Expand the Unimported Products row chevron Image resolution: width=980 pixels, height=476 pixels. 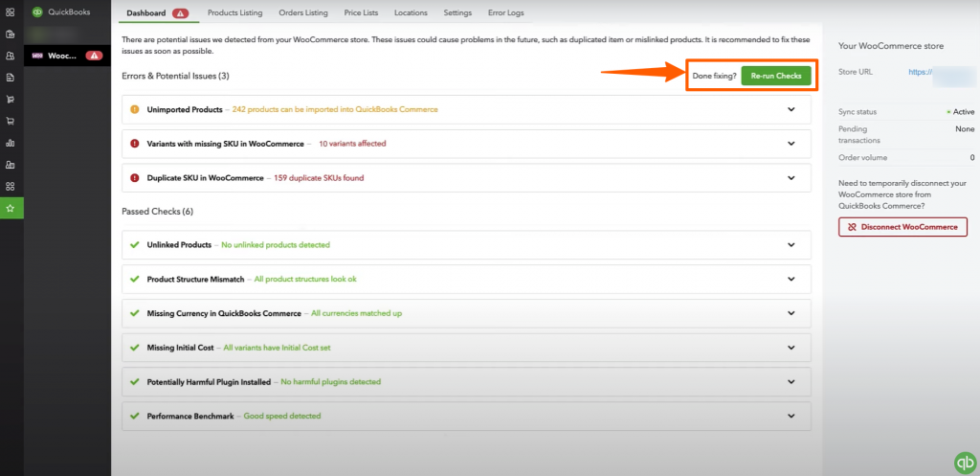coord(791,109)
